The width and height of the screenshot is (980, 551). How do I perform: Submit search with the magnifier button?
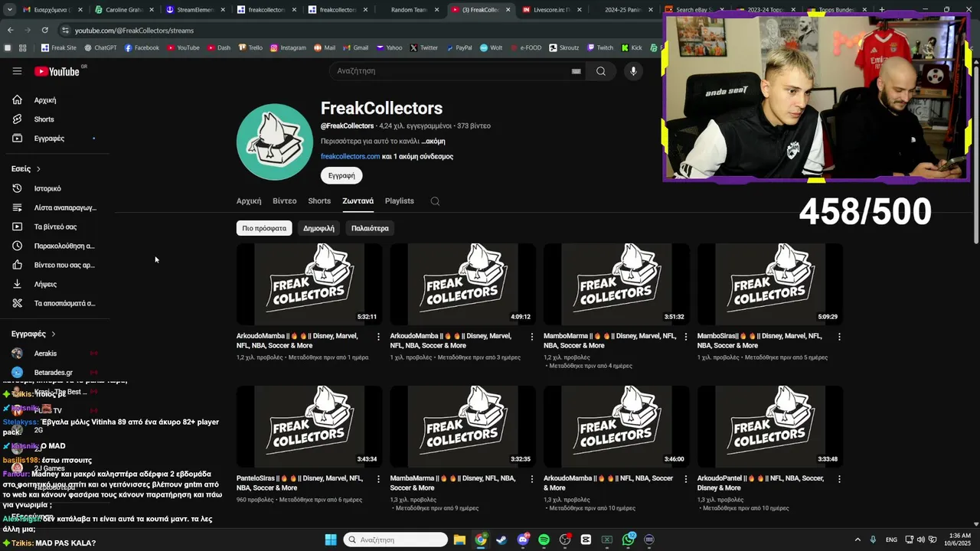click(601, 71)
